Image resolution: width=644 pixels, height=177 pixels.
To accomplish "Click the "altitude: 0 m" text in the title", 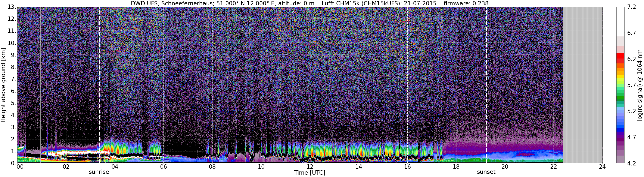I will point(294,3).
